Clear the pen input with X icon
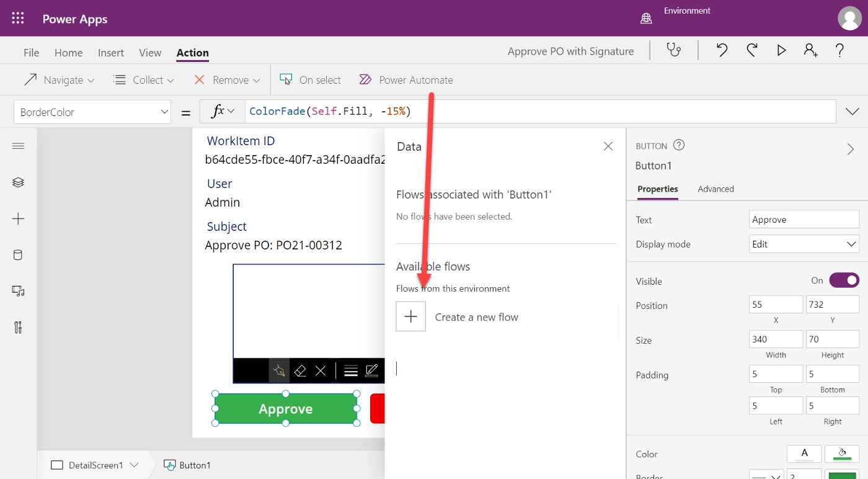This screenshot has width=868, height=479. pos(321,371)
